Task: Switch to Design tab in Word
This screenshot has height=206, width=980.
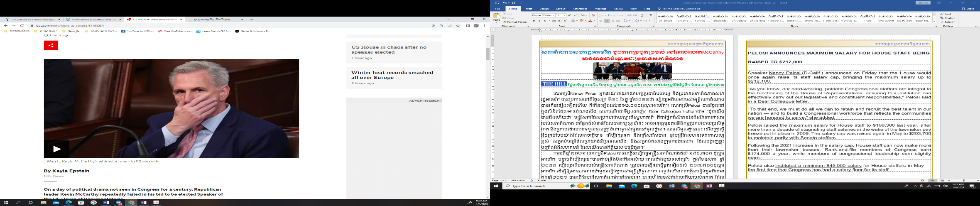Action: tap(544, 9)
